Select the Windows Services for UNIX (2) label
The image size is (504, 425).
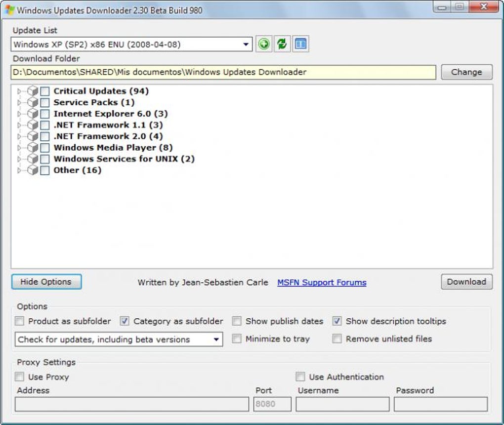coord(124,159)
